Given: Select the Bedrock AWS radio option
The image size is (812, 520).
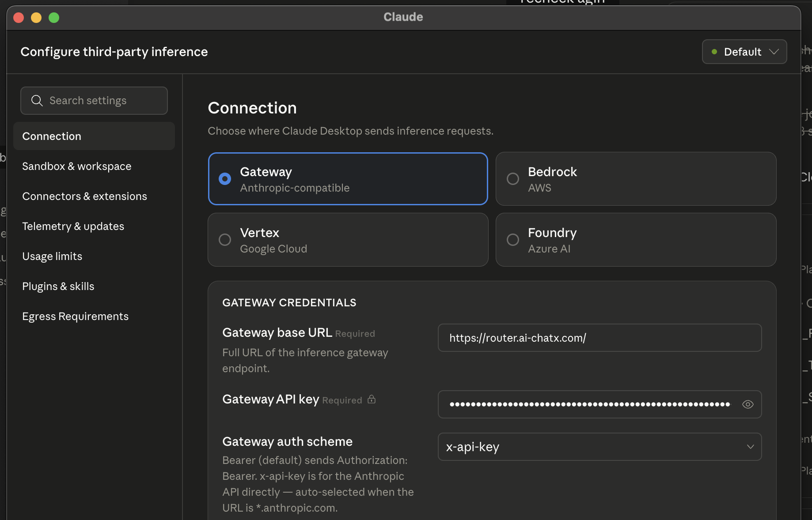Looking at the screenshot, I should point(636,179).
